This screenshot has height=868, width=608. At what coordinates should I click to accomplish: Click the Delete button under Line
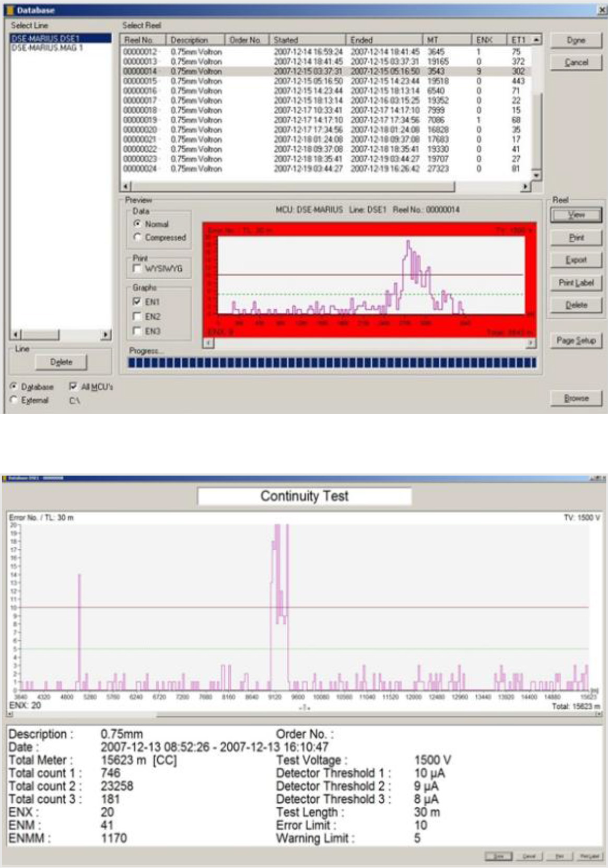pos(61,362)
